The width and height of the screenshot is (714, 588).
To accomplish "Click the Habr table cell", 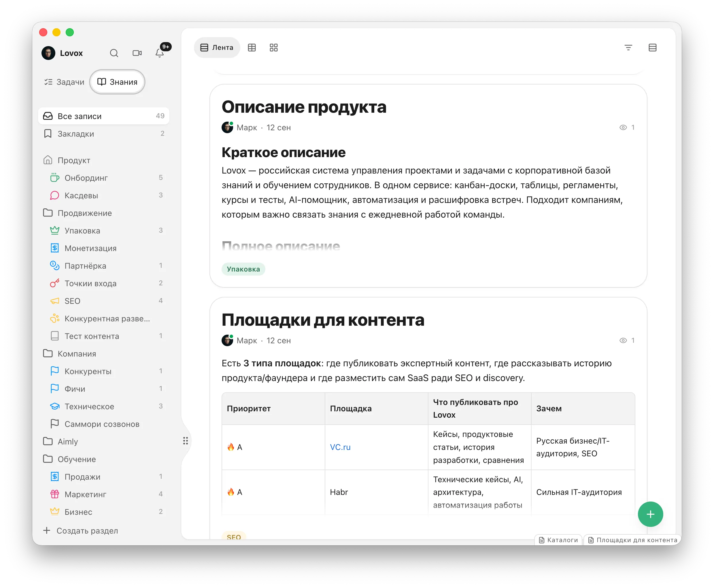I will pos(377,492).
